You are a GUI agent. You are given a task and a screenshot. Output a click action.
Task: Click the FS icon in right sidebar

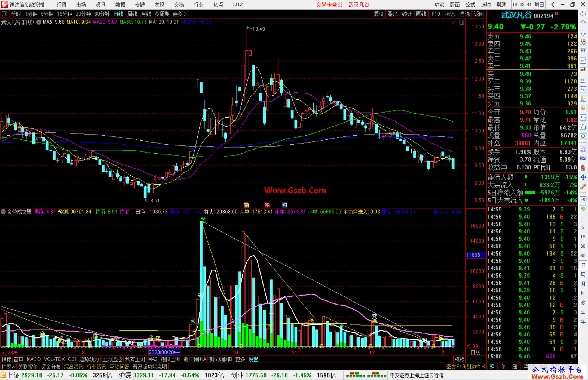583,199
